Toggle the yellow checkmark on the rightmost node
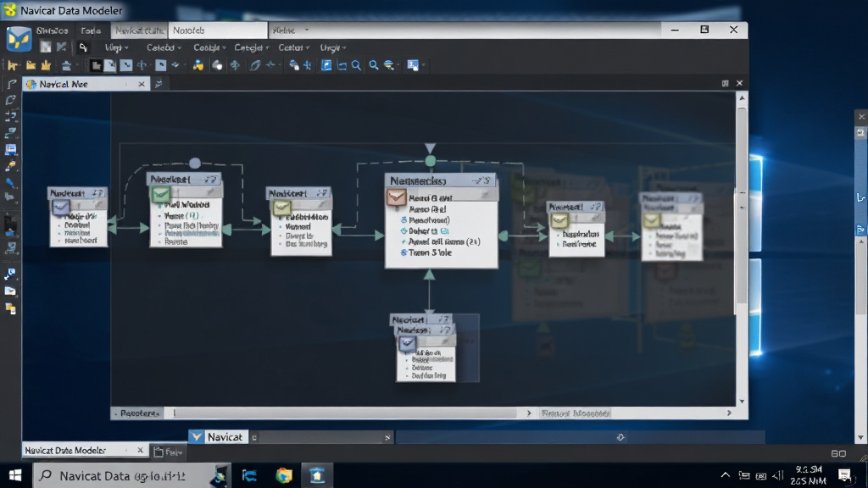Screen dimensions: 868x488 click(652, 220)
